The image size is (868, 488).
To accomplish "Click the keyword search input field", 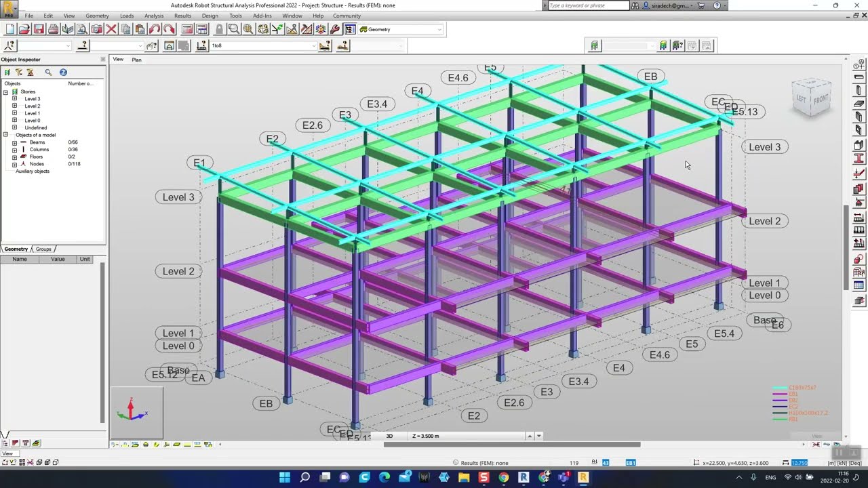I will [x=588, y=5].
